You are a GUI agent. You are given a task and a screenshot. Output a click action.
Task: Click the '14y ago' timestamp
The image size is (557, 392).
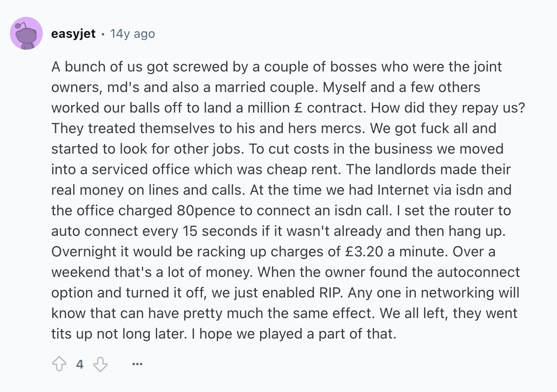pyautogui.click(x=132, y=34)
